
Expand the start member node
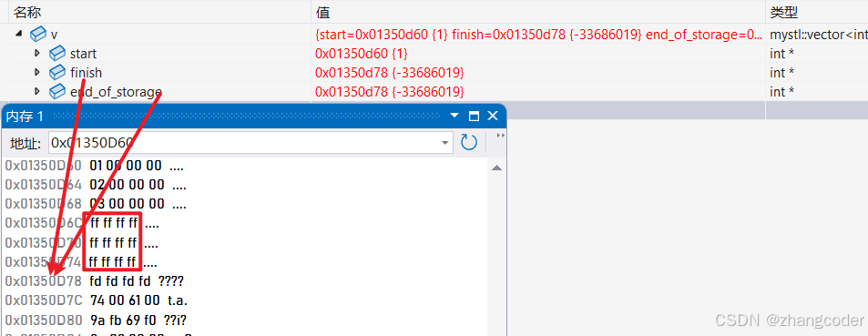coord(37,53)
